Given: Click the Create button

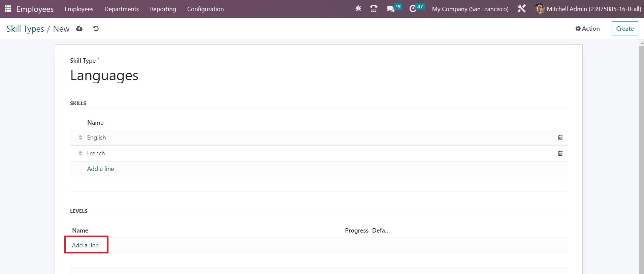Looking at the screenshot, I should (x=624, y=29).
